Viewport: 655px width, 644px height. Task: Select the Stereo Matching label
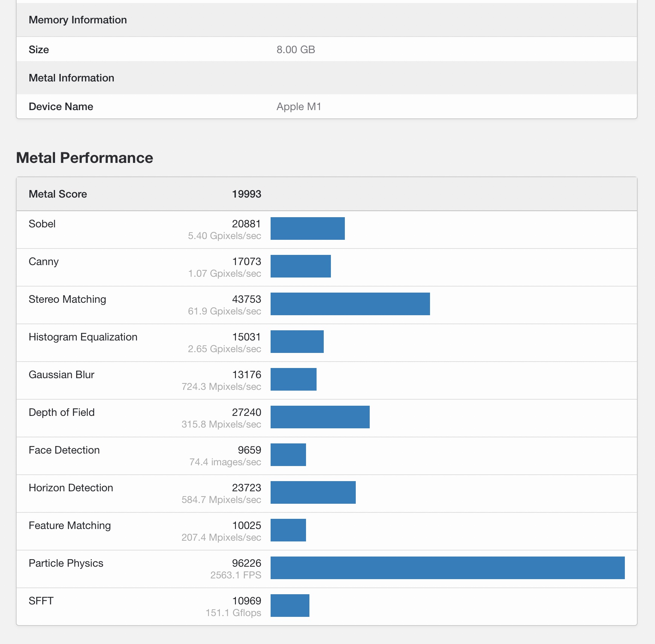(67, 299)
